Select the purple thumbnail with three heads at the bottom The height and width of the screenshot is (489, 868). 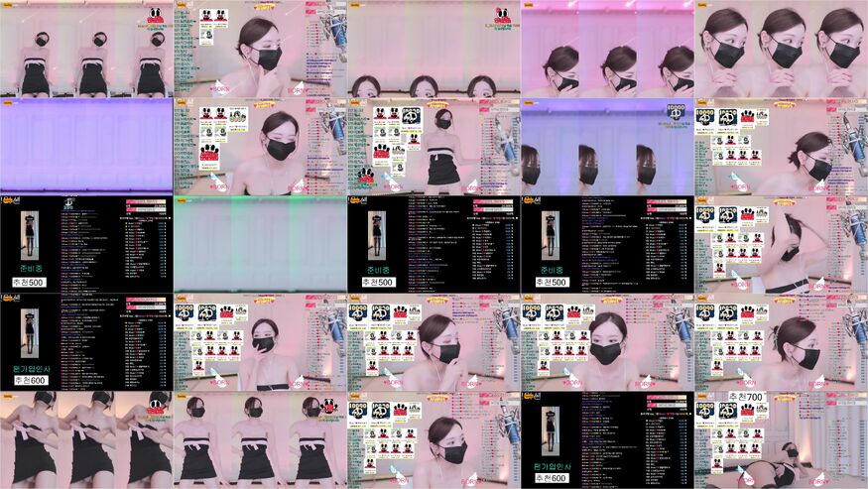coord(607,146)
